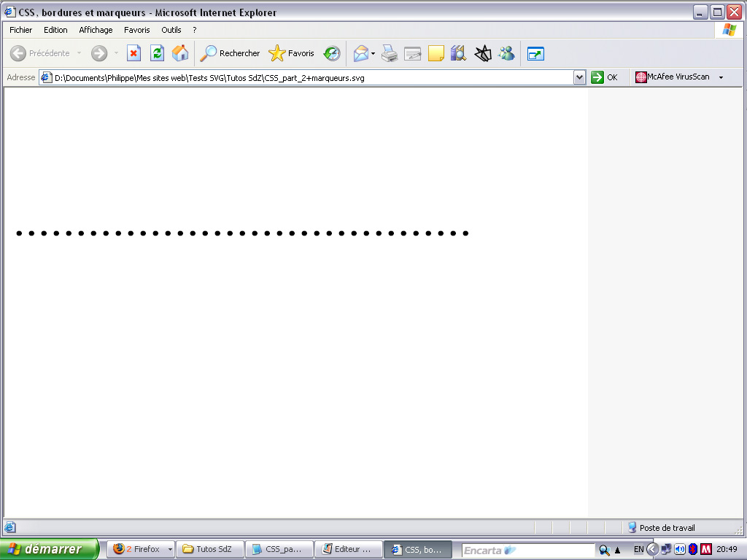Click the Encarta search magnifier icon
This screenshot has width=747, height=560.
604,550
